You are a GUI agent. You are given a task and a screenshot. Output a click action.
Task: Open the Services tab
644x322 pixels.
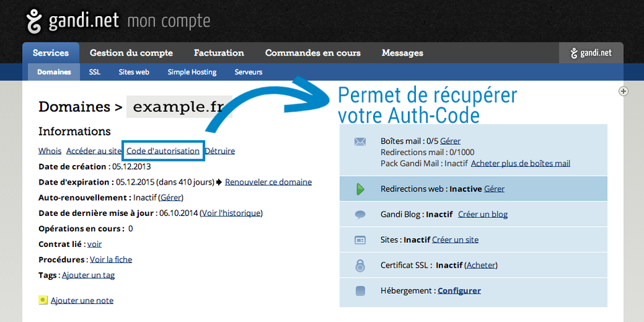coord(51,53)
